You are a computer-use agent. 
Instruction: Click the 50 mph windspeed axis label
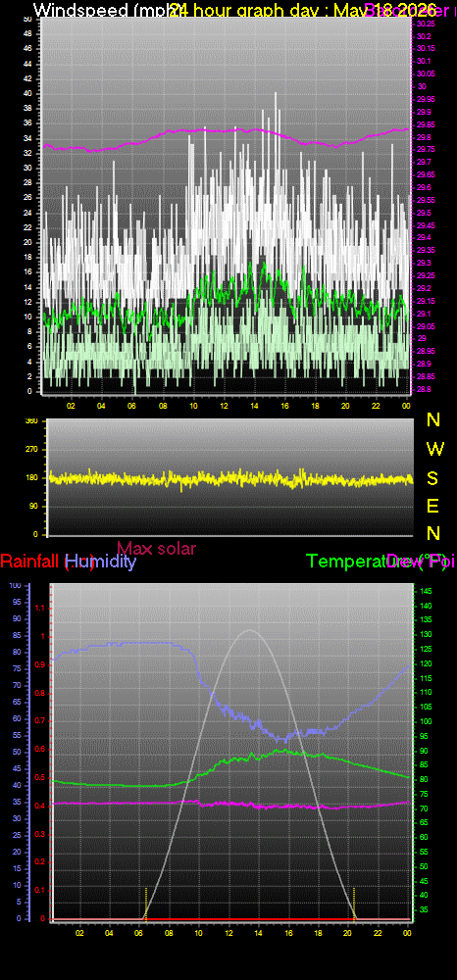pos(26,20)
